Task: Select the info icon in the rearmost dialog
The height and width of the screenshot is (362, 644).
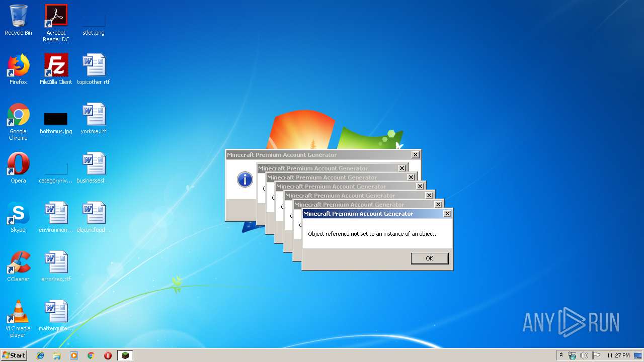Action: pyautogui.click(x=245, y=179)
